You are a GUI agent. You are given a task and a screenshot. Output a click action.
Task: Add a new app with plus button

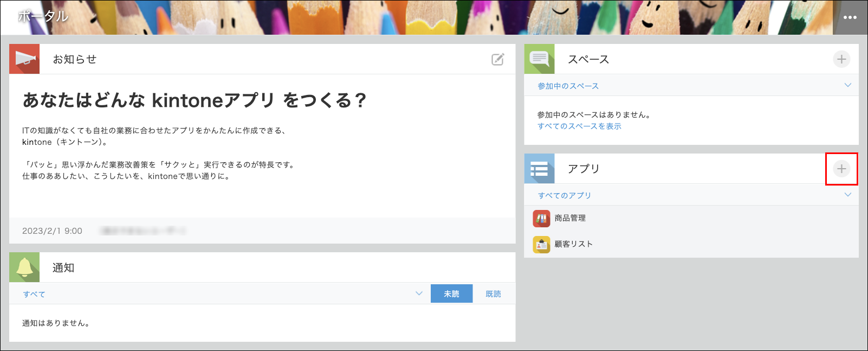(841, 169)
